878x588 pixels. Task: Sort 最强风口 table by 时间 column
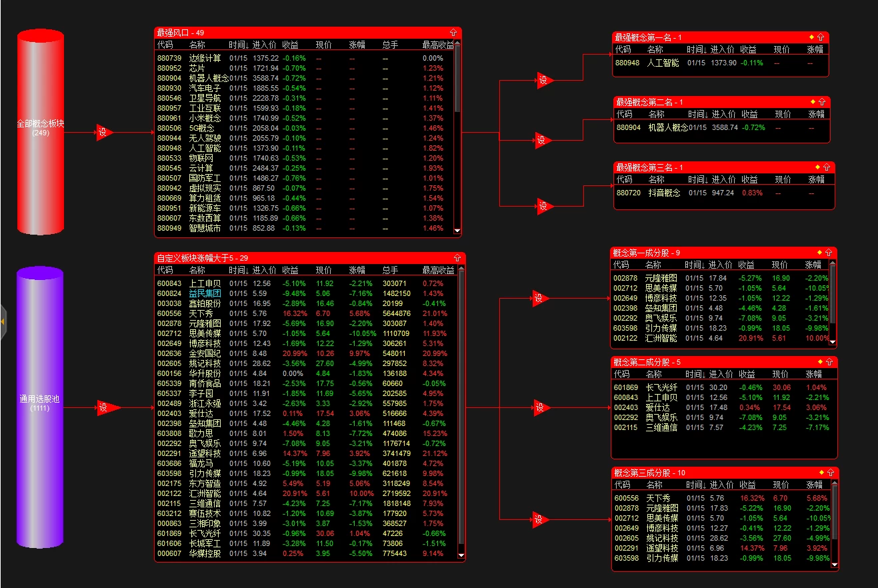(x=239, y=45)
